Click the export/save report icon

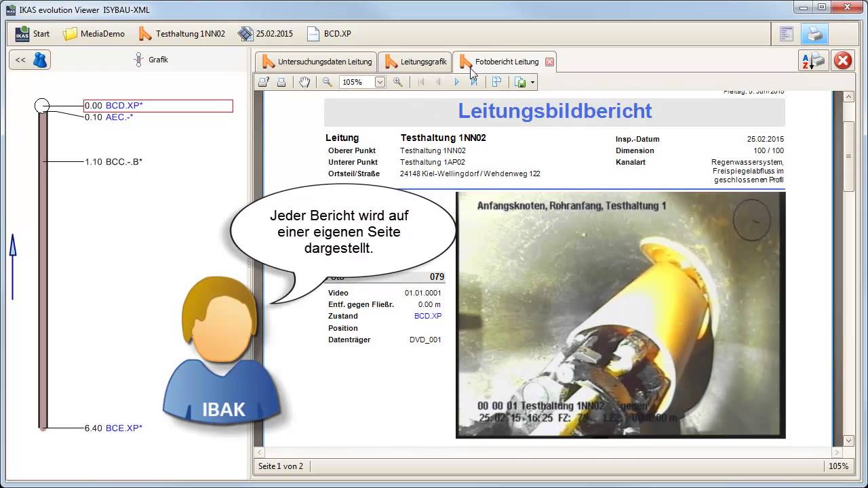pos(520,82)
